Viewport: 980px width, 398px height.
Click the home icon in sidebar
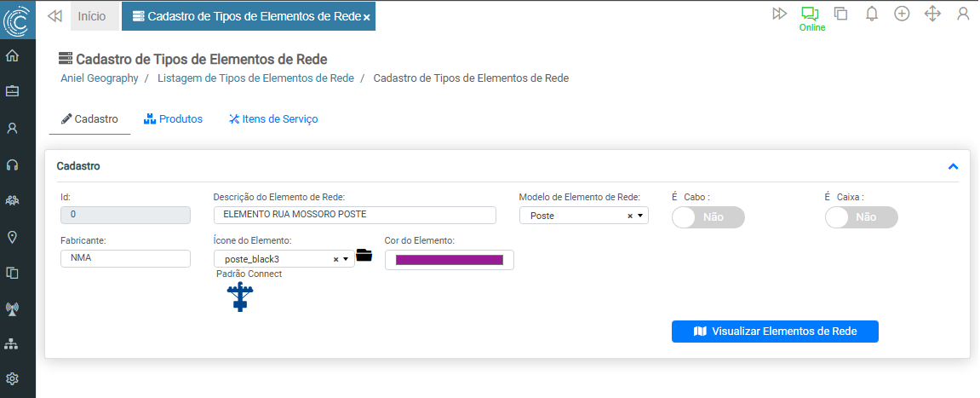pyautogui.click(x=12, y=56)
